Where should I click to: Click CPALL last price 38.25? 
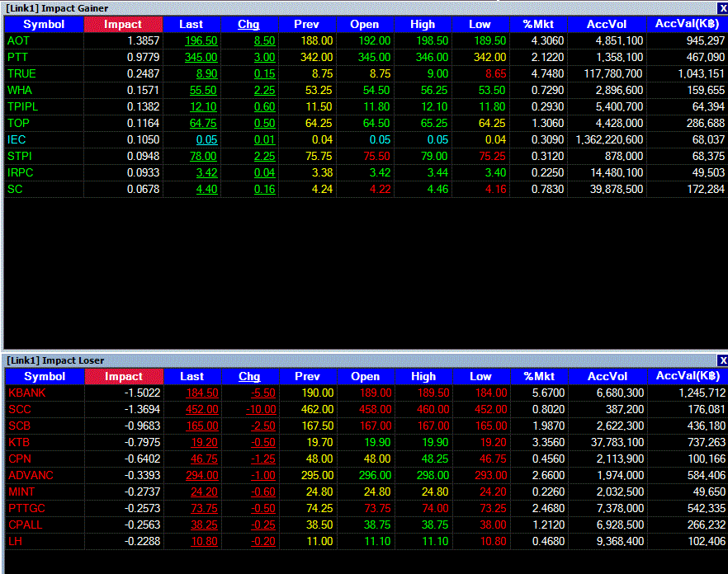(205, 525)
